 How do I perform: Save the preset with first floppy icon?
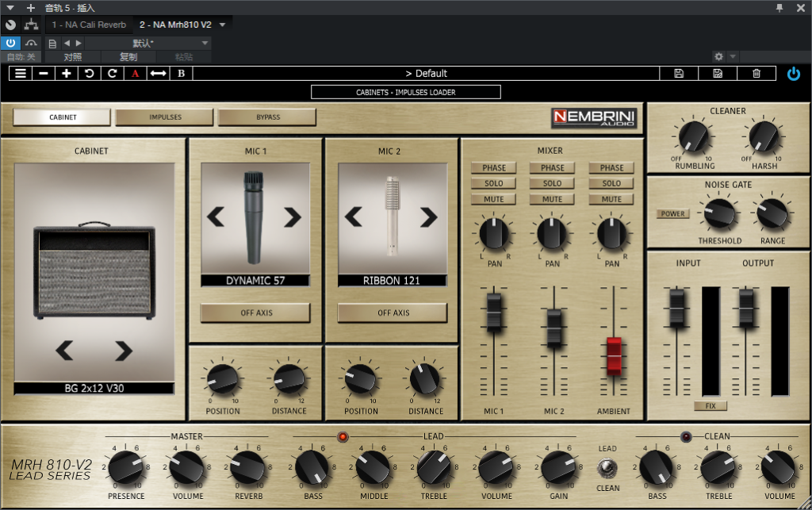tap(679, 74)
